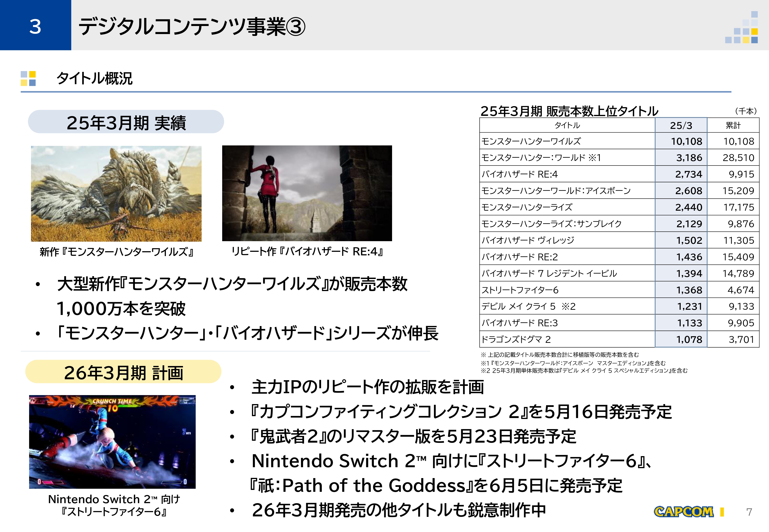The width and height of the screenshot is (769, 532).
Task: Click the 4,674 cumulative value
Action: (x=741, y=290)
